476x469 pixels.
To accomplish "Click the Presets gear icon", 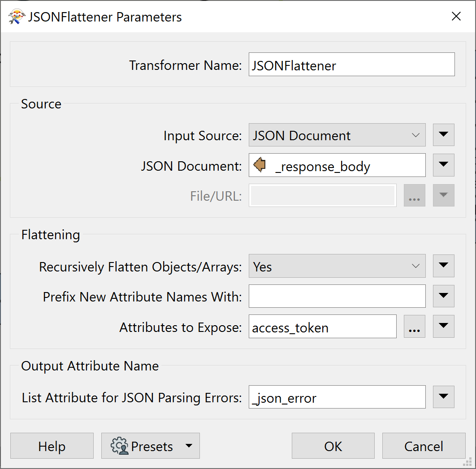I will [x=120, y=446].
